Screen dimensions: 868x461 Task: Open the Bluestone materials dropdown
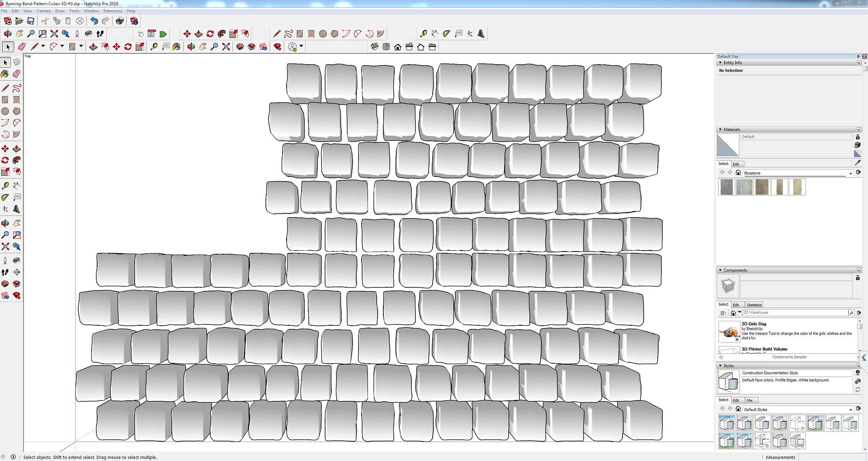click(850, 173)
